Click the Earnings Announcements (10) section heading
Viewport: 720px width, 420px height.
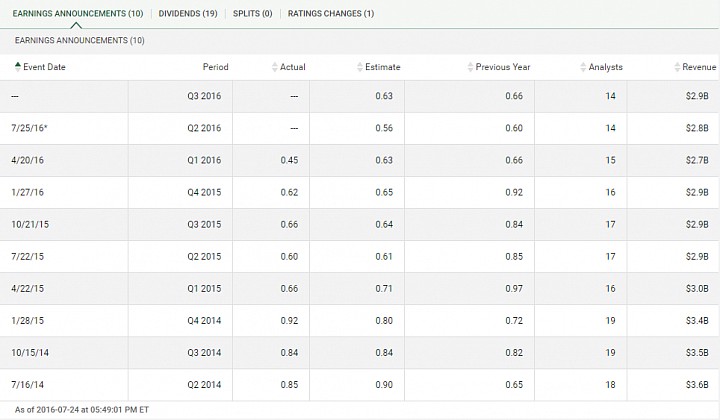[x=79, y=40]
